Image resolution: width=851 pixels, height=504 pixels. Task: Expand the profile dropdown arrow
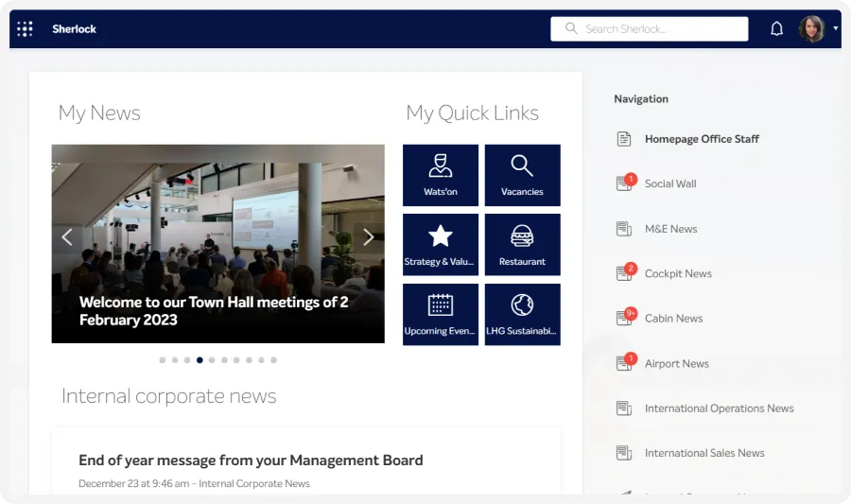(x=836, y=28)
